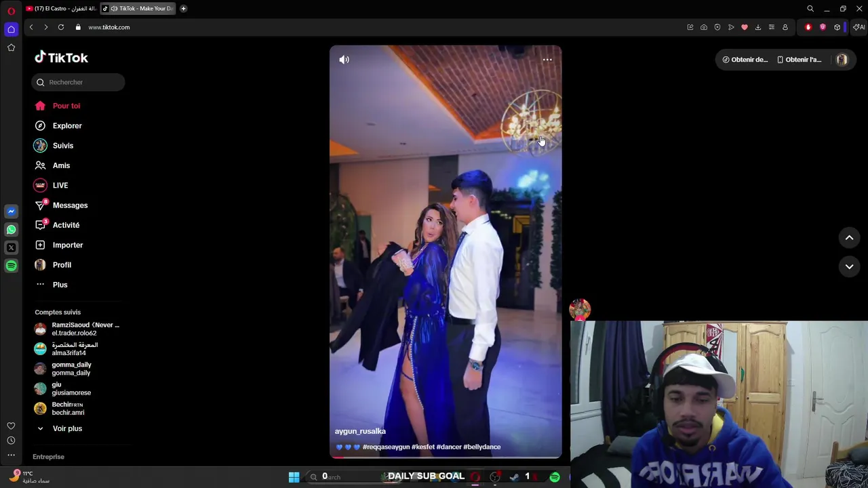Open Messenger in the Opera sidebar
The image size is (868, 488).
(11, 211)
